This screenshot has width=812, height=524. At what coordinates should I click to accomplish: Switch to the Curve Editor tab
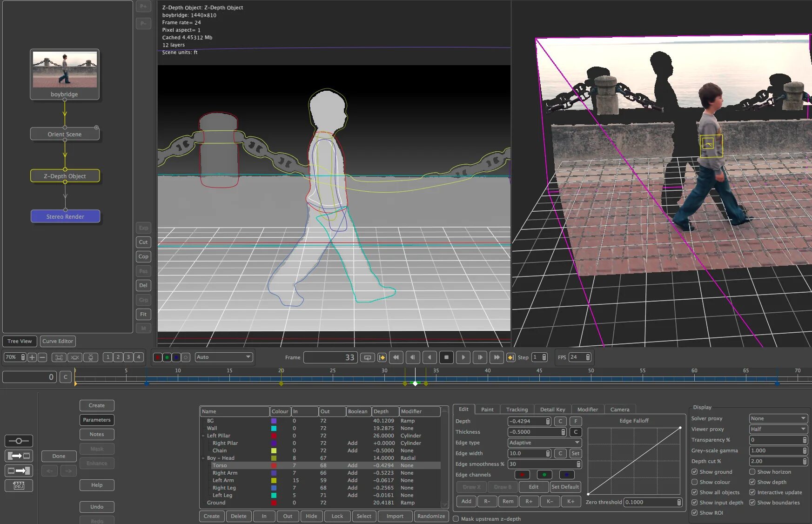(58, 341)
